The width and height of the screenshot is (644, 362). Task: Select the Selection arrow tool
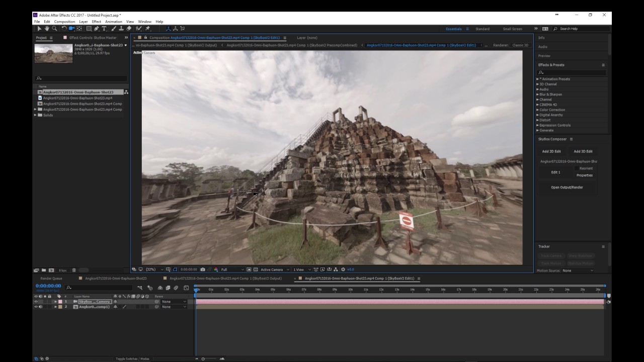point(39,29)
